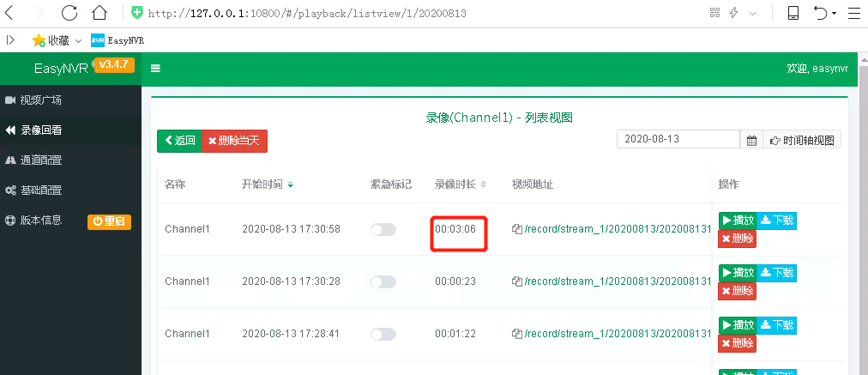Expand the 收藏 dropdown arrow
Image resolution: width=868 pixels, height=375 pixels.
coord(78,40)
